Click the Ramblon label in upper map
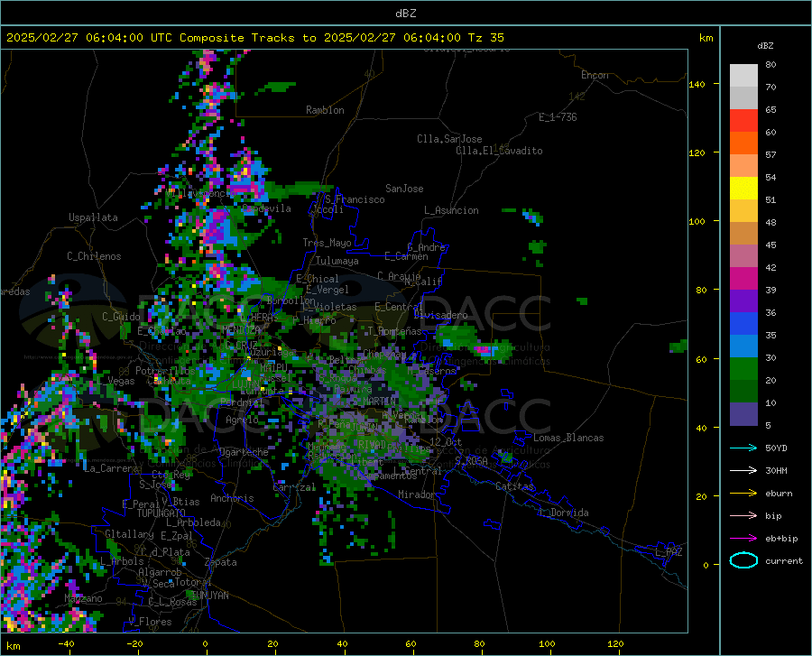 point(325,110)
